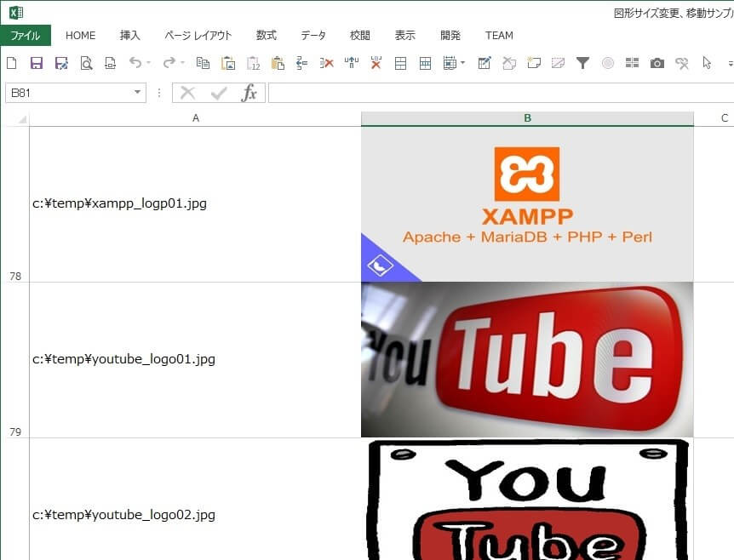Open the ファイル tab
Viewport: 734px width, 560px height.
pos(26,36)
